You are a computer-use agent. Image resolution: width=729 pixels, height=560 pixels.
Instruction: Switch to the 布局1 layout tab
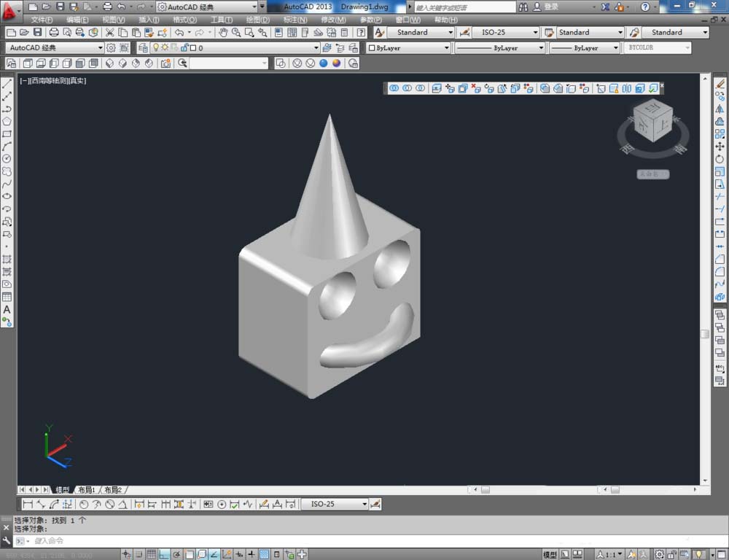87,490
